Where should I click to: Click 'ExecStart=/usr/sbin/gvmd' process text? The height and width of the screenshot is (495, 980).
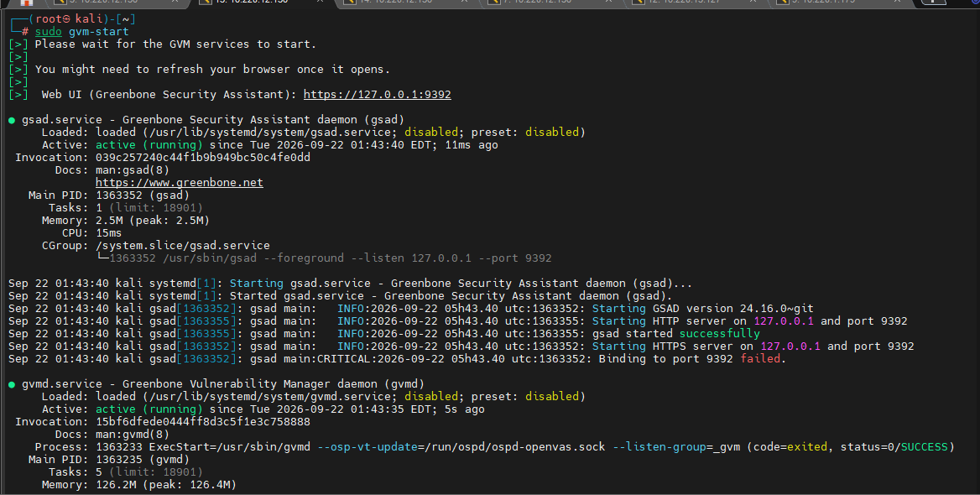click(229, 447)
